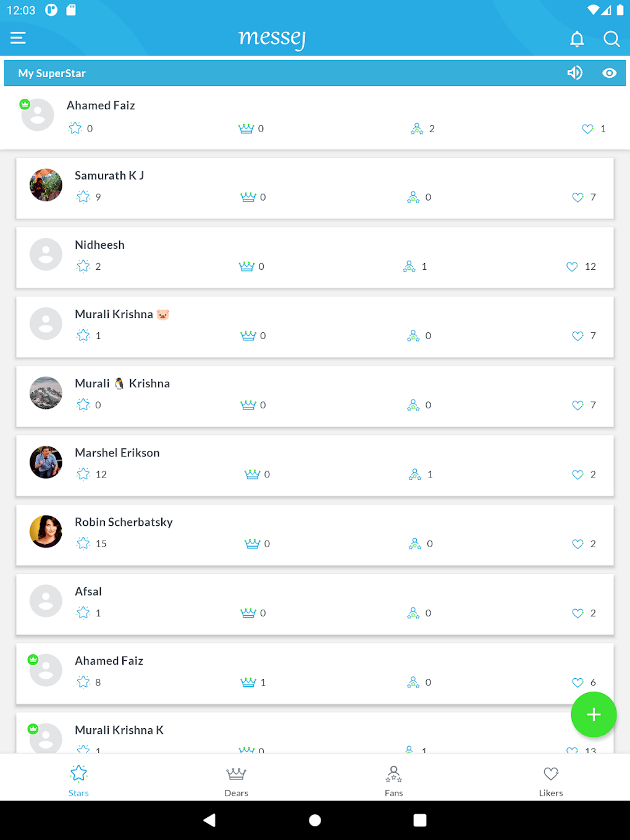Open the Marshel Erikson name link
The width and height of the screenshot is (630, 840).
(x=117, y=453)
